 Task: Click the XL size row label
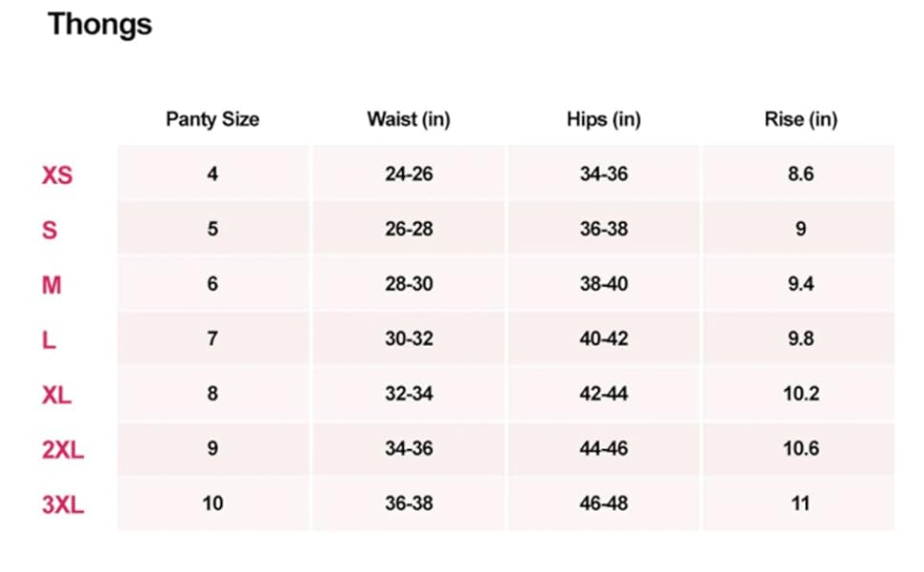tap(57, 395)
